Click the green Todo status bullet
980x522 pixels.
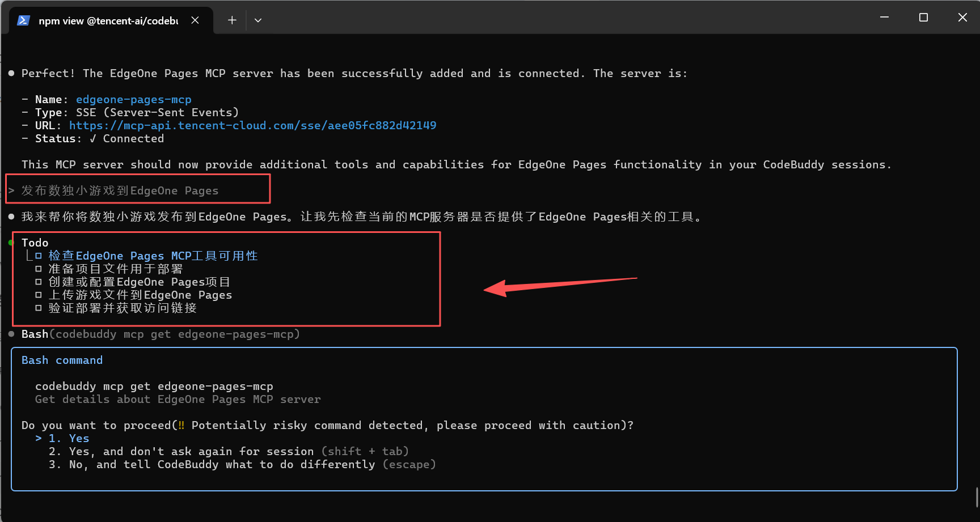click(x=11, y=243)
